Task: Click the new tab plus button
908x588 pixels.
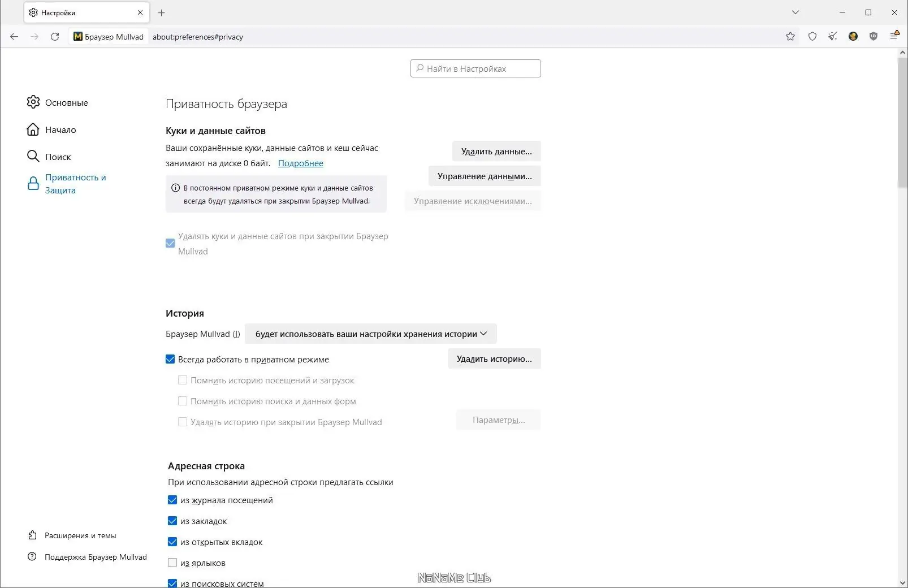Action: 162,12
